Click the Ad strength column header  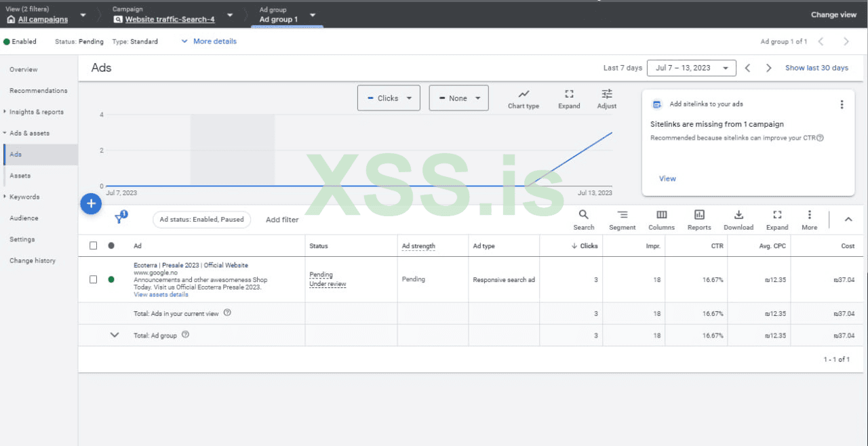coord(418,246)
